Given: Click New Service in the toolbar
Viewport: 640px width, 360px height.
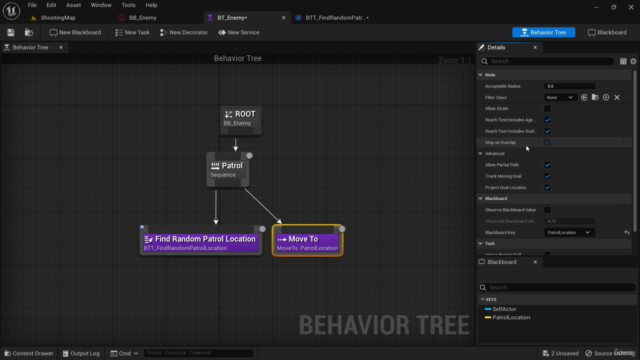Looking at the screenshot, I should 239,32.
